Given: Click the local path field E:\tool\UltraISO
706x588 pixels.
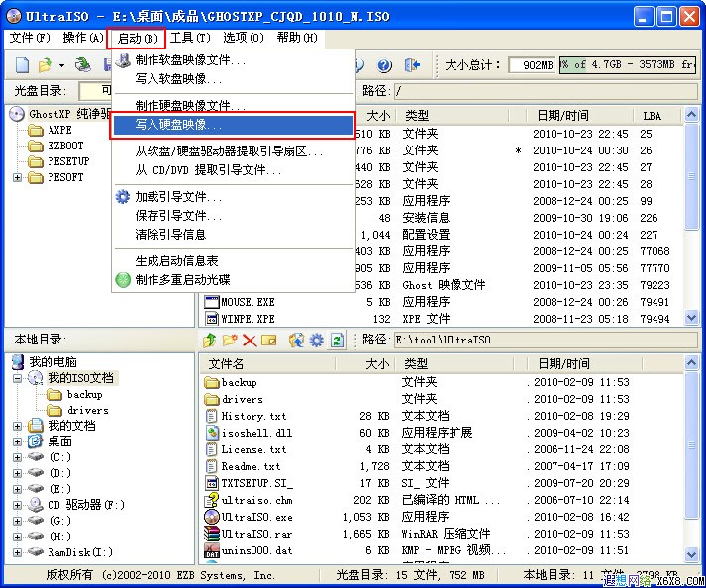Looking at the screenshot, I should click(547, 340).
